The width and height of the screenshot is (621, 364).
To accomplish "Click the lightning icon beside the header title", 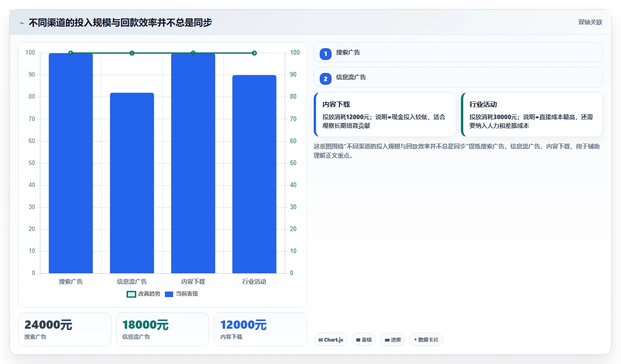I will click(22, 23).
